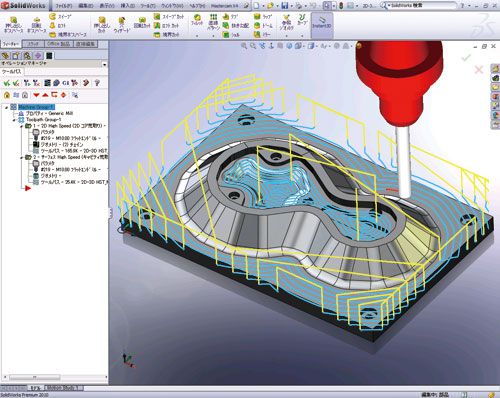The width and height of the screenshot is (500, 398).
Task: Select the Boundary Boss/Base tool (境界ボス/ベース)
Action: pyautogui.click(x=68, y=34)
